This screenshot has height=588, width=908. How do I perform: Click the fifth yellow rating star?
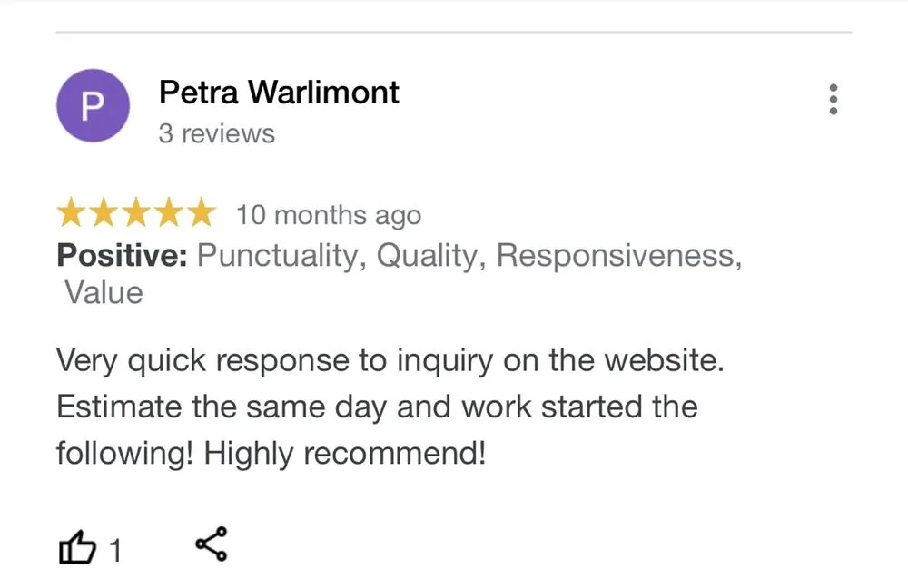(200, 215)
